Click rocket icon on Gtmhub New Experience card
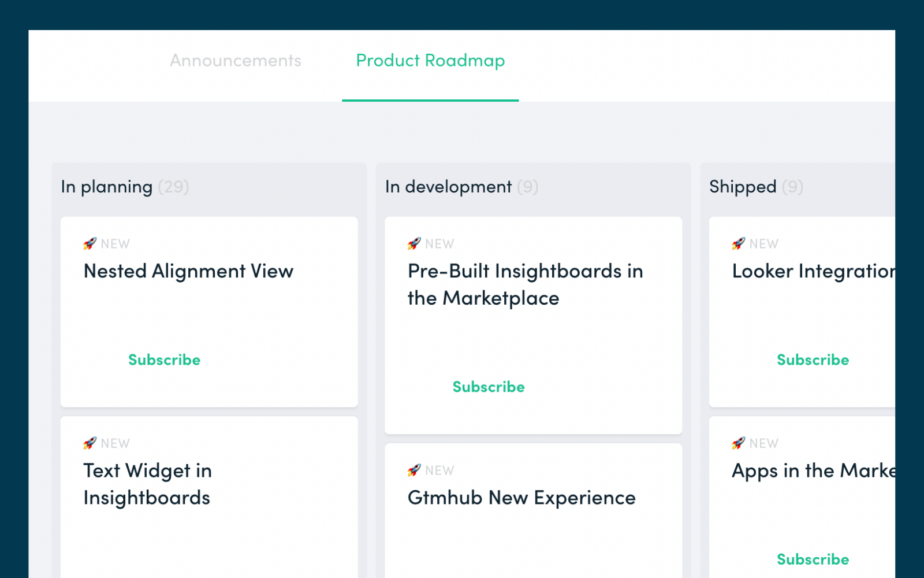Screen dimensions: 924x578 pos(414,470)
